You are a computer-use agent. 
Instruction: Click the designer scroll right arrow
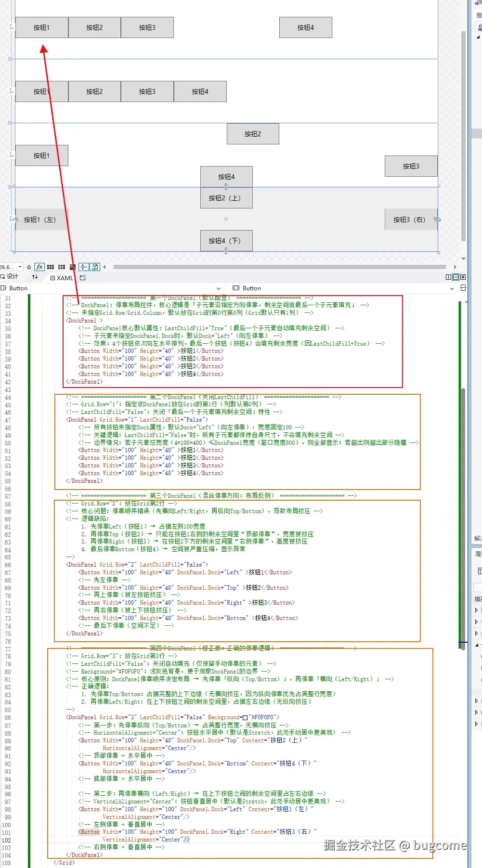pyautogui.click(x=455, y=267)
